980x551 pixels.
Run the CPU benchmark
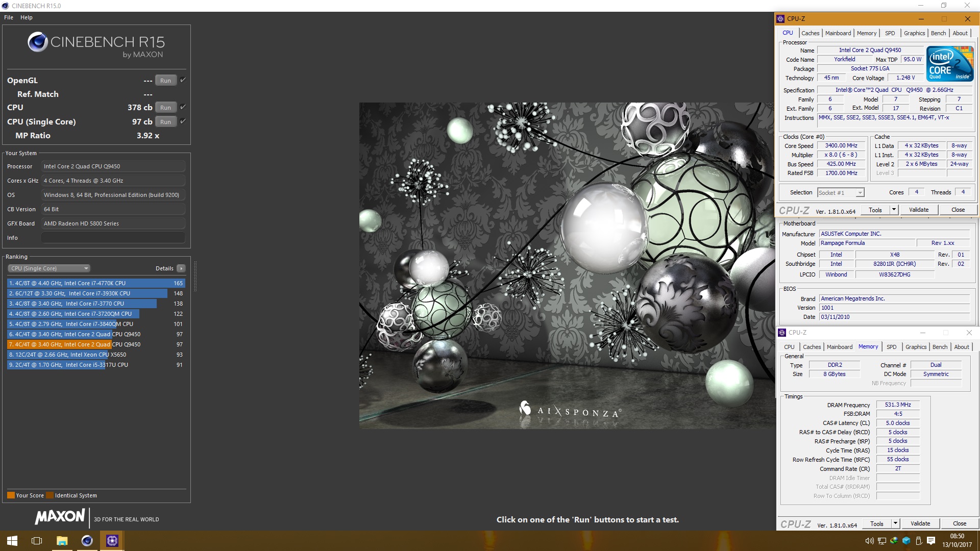point(165,108)
